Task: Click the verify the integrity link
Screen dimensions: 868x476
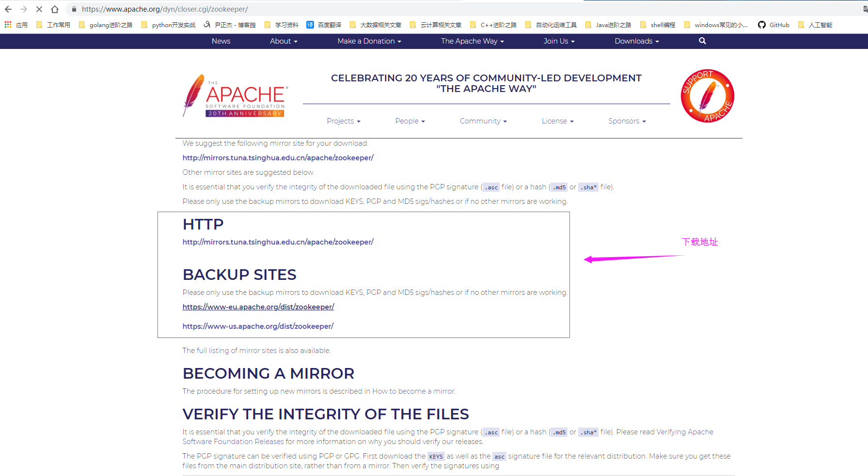Action: point(286,187)
